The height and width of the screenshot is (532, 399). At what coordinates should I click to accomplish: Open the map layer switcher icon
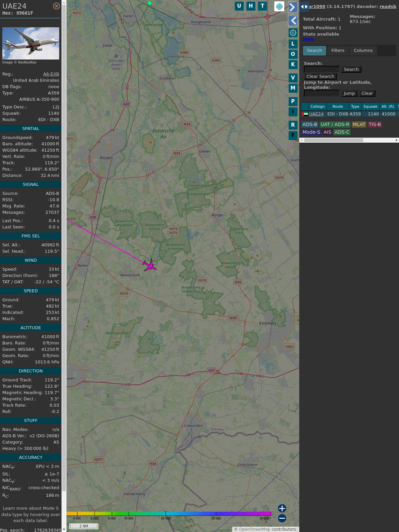(279, 6)
